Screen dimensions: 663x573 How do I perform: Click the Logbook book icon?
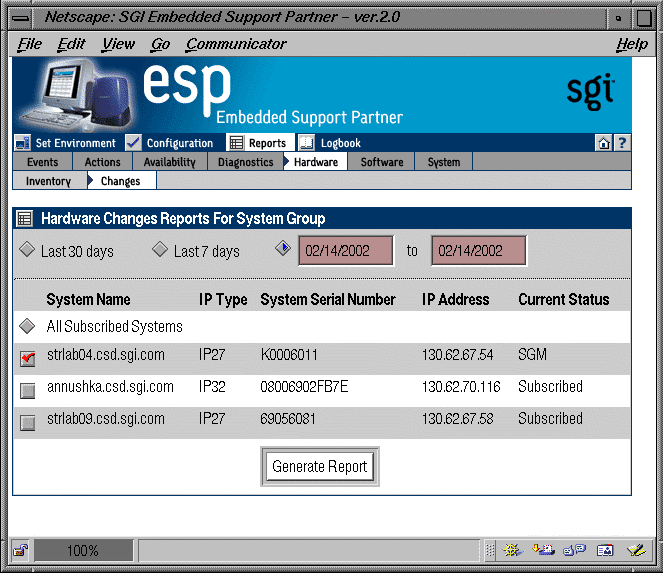(x=307, y=143)
